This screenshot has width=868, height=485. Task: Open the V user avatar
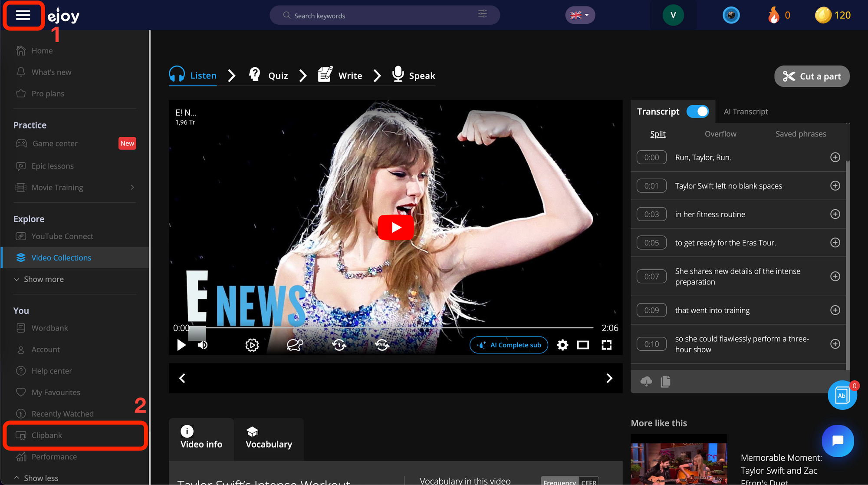[673, 15]
